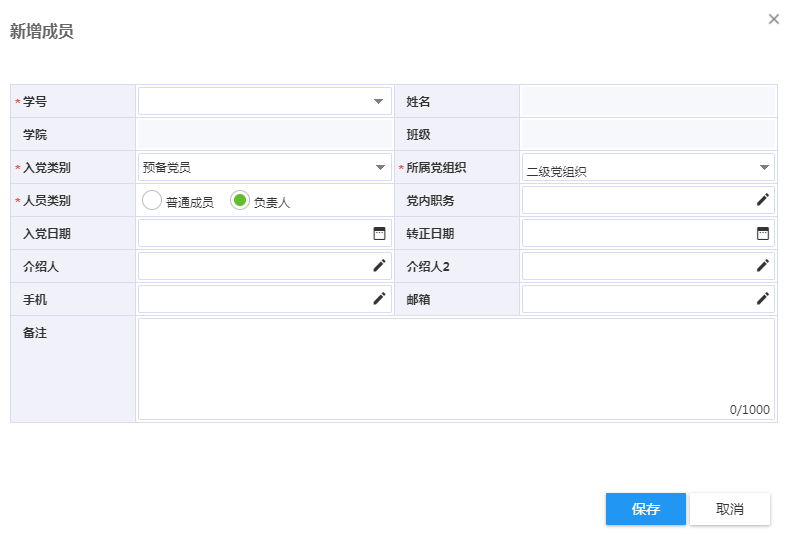Click the pencil icon in 介绍人 field
Screen dimensions: 791x534
tap(379, 266)
